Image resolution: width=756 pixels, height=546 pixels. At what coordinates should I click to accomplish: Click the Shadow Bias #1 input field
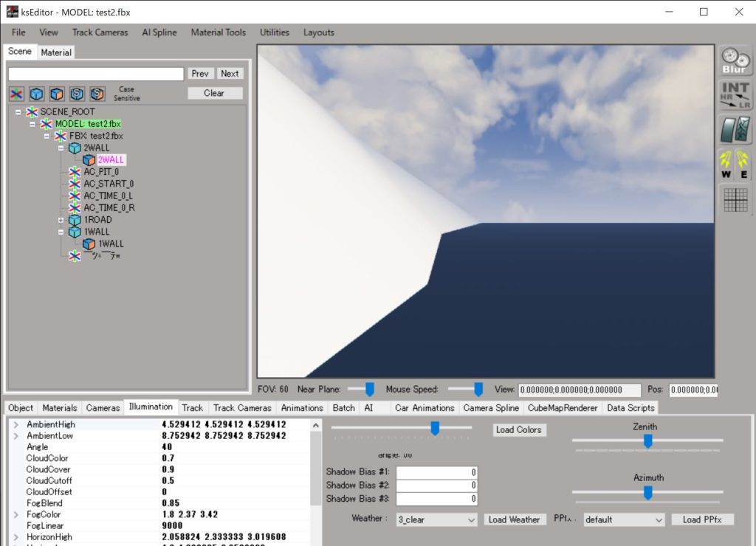436,472
